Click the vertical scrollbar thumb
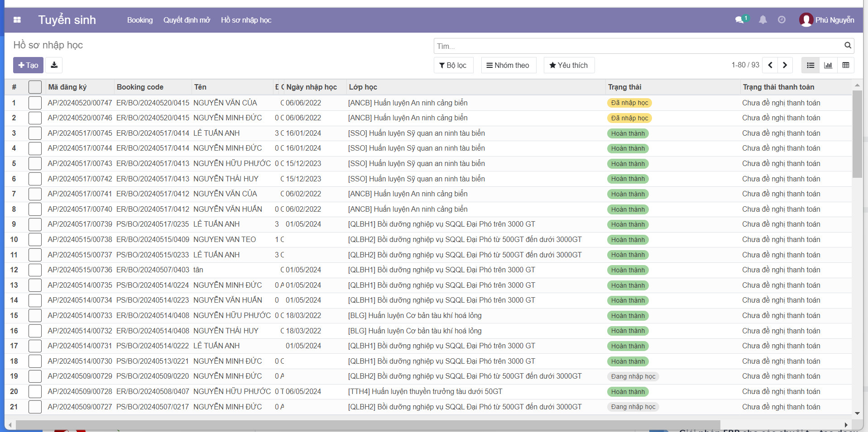Viewport: 868px width, 432px height. tap(857, 133)
